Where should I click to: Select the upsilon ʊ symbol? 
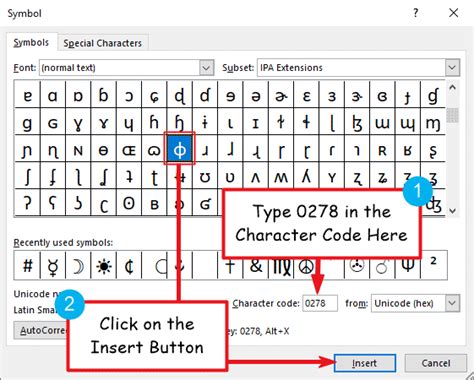[205, 177]
